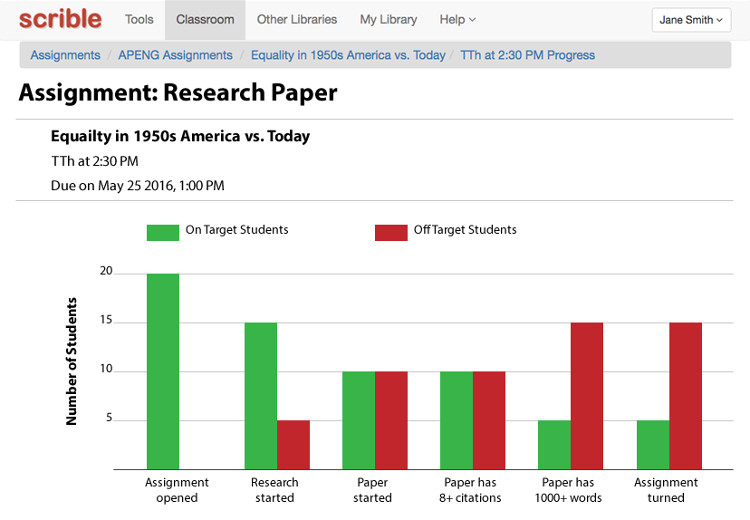Image resolution: width=750 pixels, height=520 pixels.
Task: Open the Tools menu
Action: pyautogui.click(x=139, y=20)
